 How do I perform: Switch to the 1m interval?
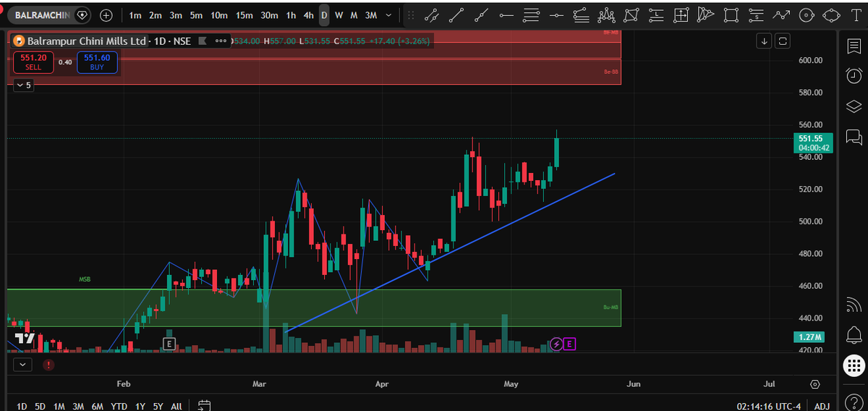point(135,14)
